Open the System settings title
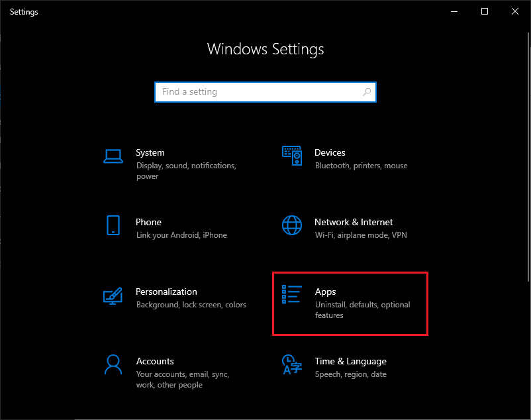The image size is (531, 420). pyautogui.click(x=150, y=153)
